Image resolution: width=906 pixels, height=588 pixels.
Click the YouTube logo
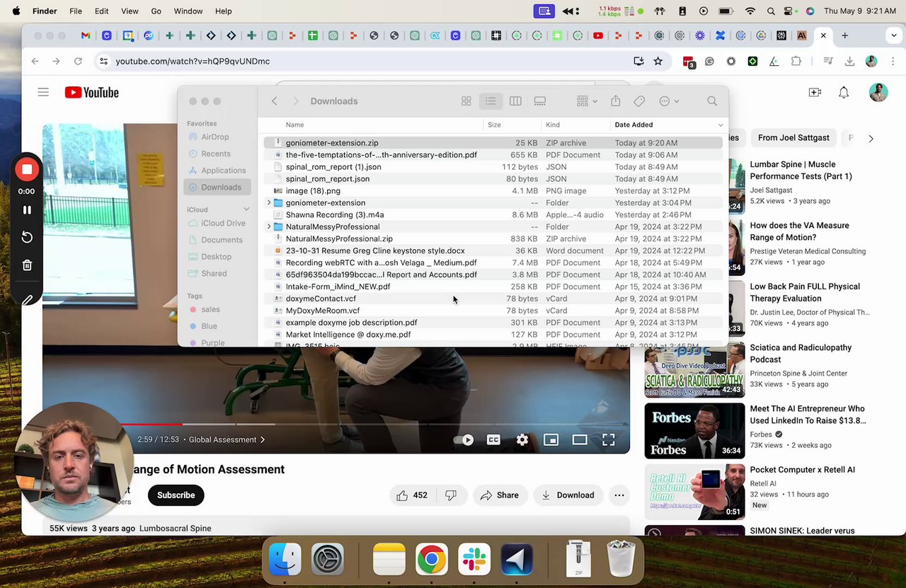point(91,93)
